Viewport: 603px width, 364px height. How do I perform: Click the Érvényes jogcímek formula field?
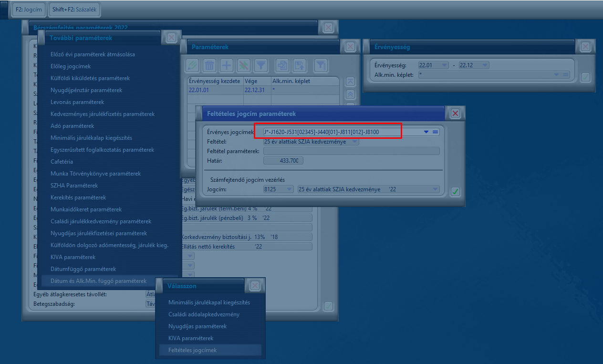(x=342, y=132)
